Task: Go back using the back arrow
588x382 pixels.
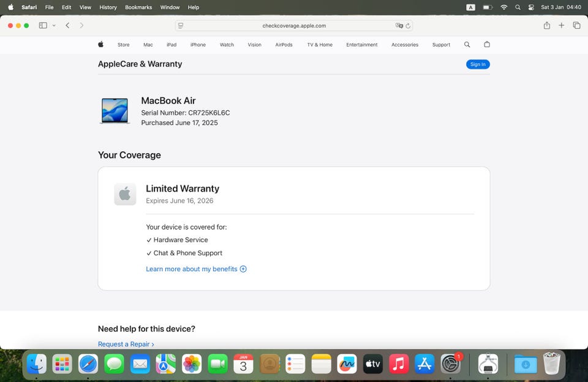Action: tap(67, 26)
